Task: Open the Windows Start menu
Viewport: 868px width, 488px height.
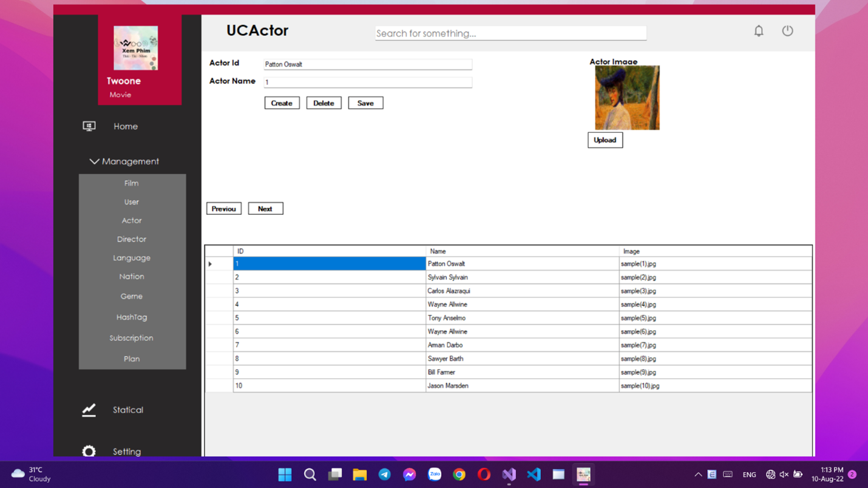Action: [x=285, y=475]
